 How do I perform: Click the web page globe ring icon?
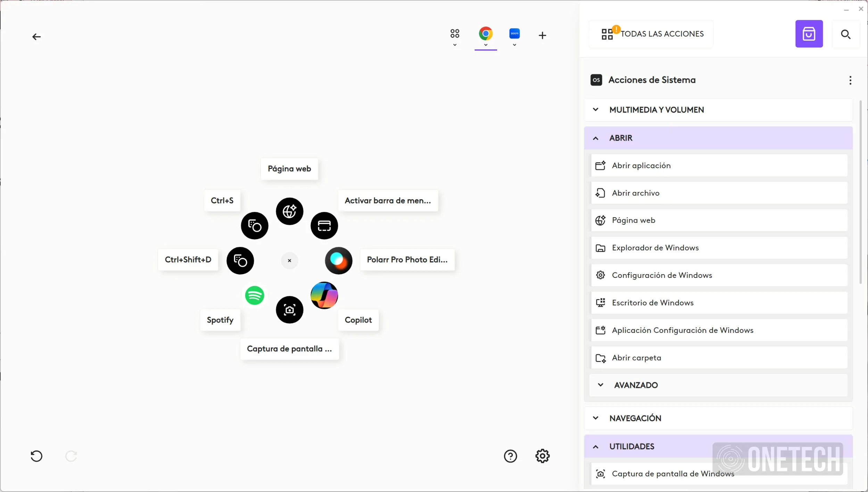[289, 211]
